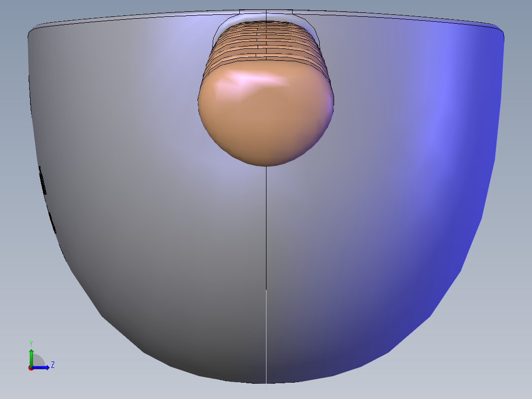
Task: Click the red origin dot of the triad
Action: tap(31, 368)
